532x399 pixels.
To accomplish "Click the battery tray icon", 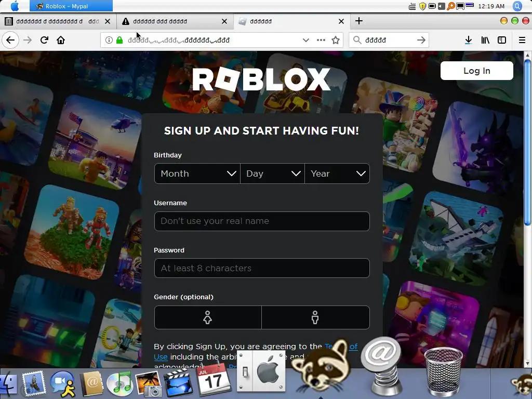I will [432, 6].
